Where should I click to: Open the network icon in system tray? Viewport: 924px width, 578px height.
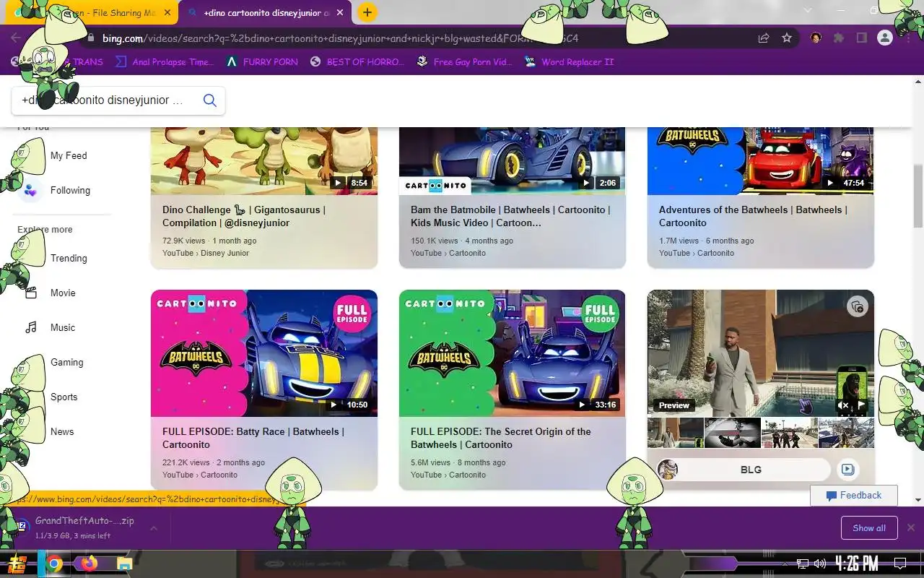(x=803, y=564)
